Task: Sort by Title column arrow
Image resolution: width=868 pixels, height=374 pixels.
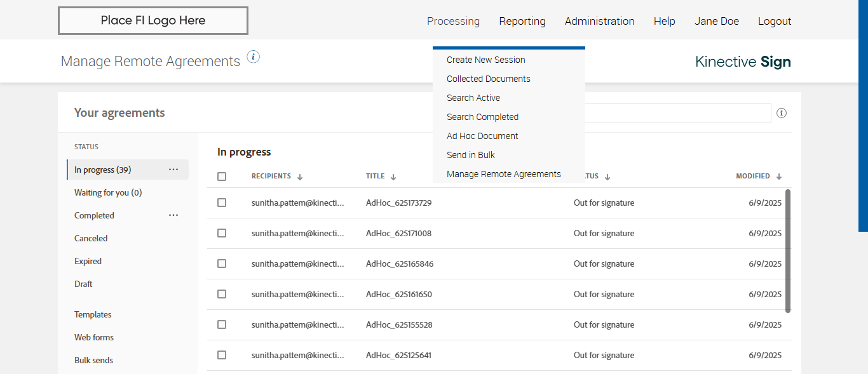Action: click(393, 177)
